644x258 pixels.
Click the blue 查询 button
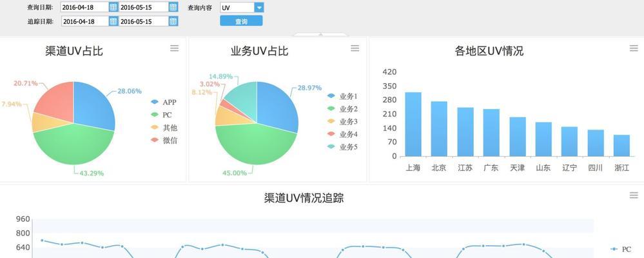click(x=241, y=21)
